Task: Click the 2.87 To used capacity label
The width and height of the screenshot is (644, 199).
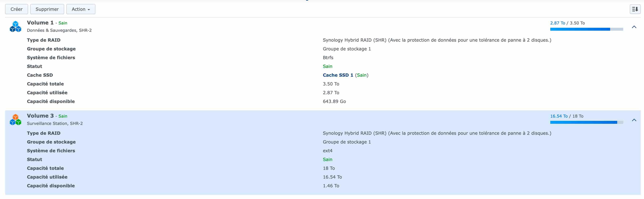Action: tap(557, 23)
